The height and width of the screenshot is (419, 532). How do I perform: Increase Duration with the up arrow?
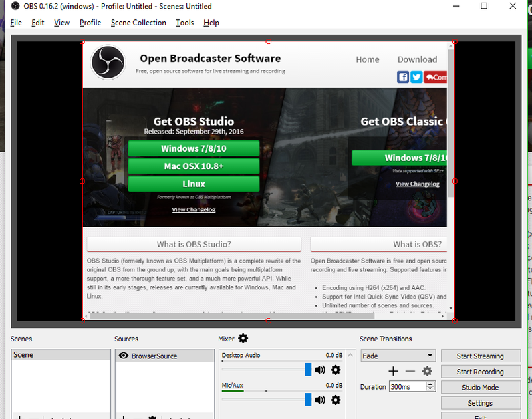[430, 384]
